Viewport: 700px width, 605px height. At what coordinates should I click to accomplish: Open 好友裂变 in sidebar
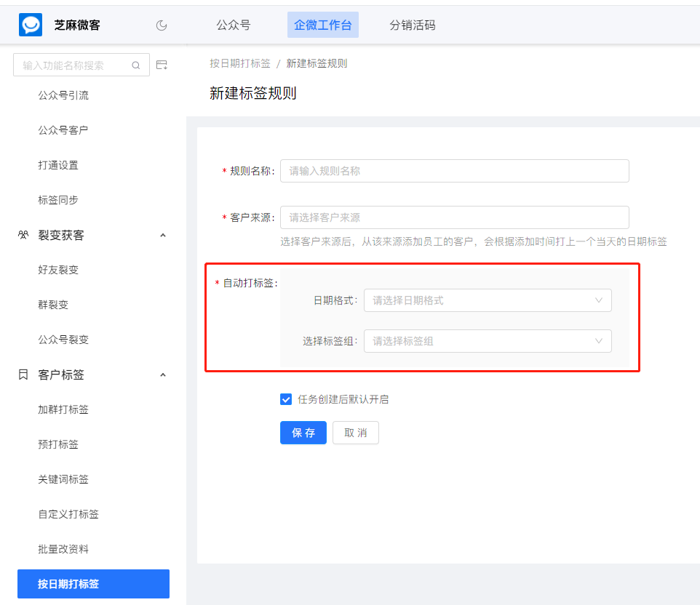click(x=58, y=270)
